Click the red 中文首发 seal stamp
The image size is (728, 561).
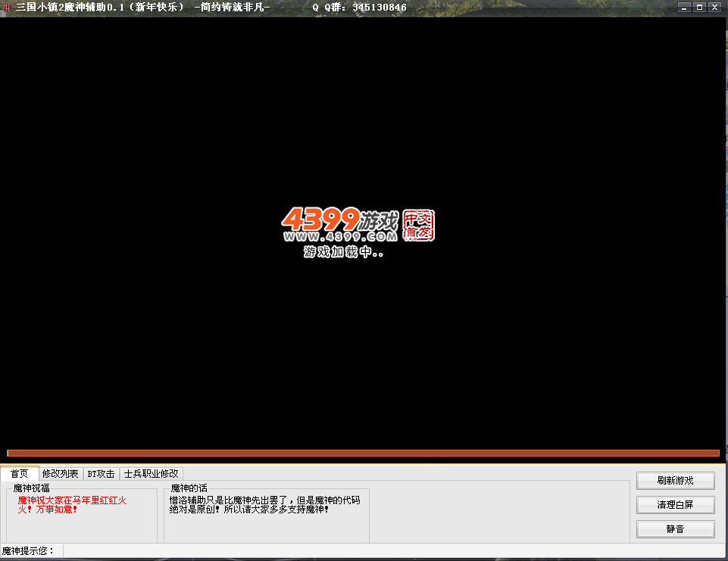coord(419,225)
